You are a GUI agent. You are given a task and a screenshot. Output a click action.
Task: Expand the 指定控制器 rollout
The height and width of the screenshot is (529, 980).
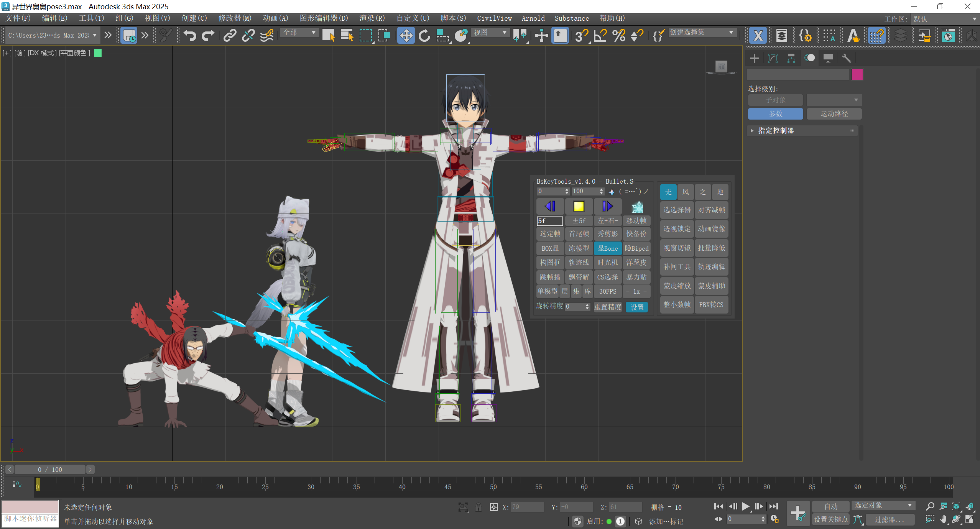(x=802, y=131)
